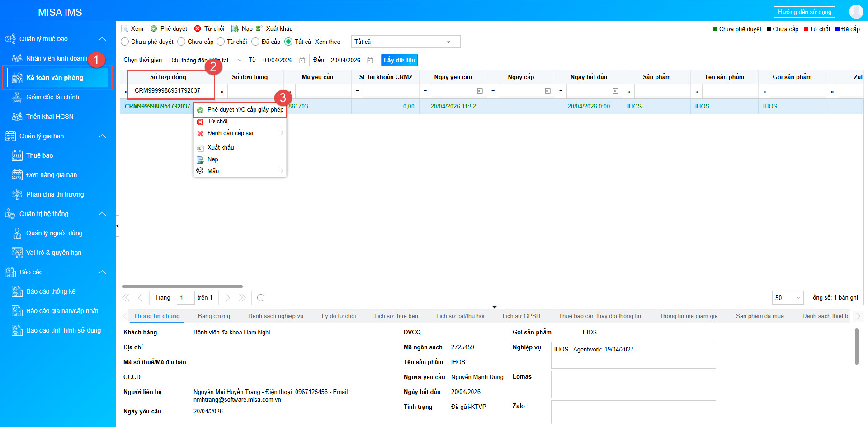
Task: Open the Xem theo Tất cả dropdown
Action: pyautogui.click(x=405, y=42)
